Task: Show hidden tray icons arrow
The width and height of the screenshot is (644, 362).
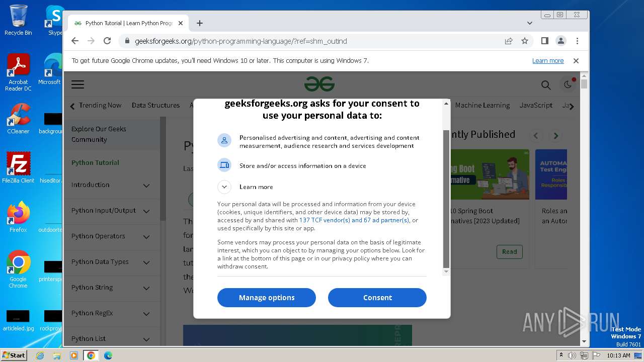Action: click(561, 355)
